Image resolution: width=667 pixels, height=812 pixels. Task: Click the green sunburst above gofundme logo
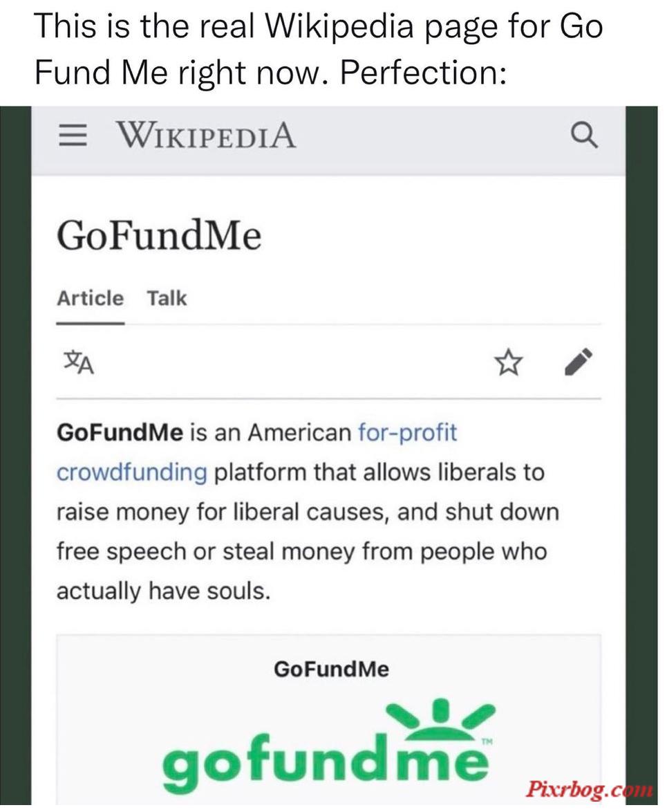442,717
